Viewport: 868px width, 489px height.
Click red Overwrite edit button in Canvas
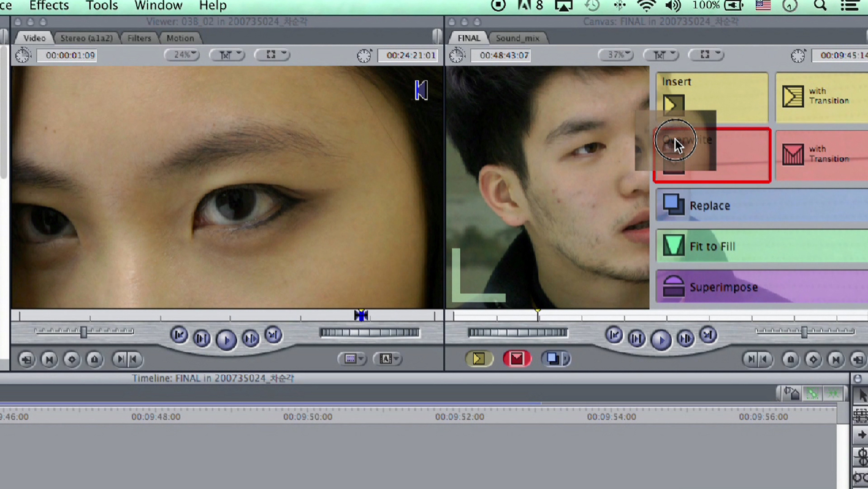click(517, 359)
